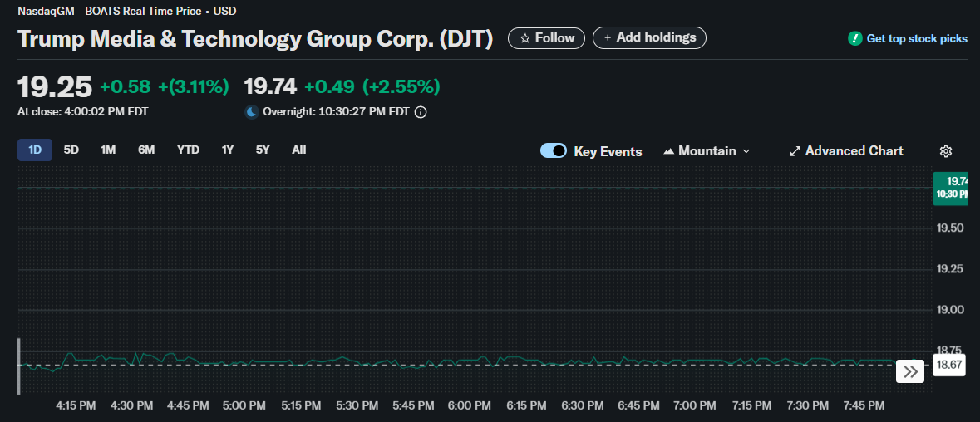Select the 1D range tab
Viewport: 980px width, 422px height.
coord(35,150)
